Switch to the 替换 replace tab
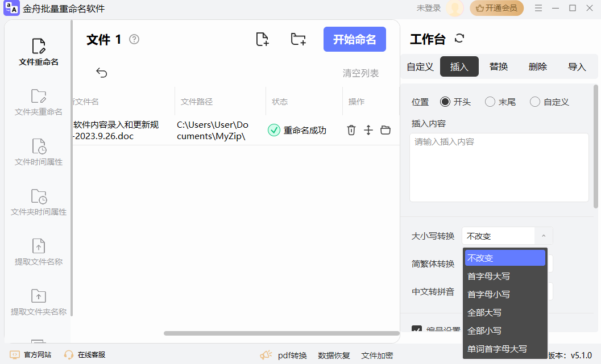Image resolution: width=601 pixels, height=364 pixels. [499, 66]
